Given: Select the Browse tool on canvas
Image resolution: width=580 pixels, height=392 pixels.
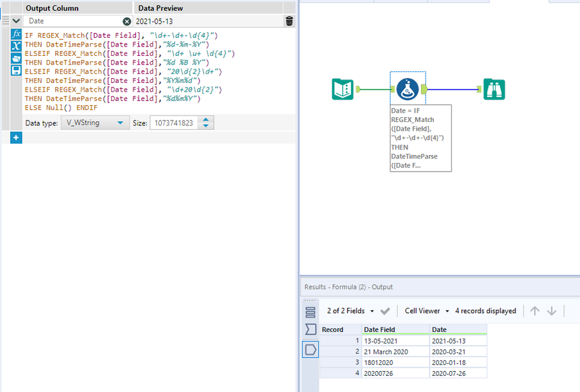Looking at the screenshot, I should (494, 89).
